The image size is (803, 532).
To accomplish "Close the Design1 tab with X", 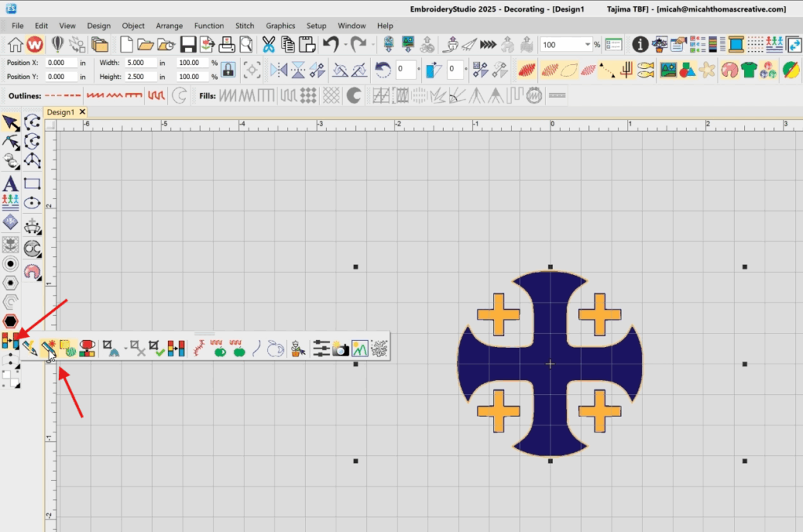I will (x=82, y=112).
